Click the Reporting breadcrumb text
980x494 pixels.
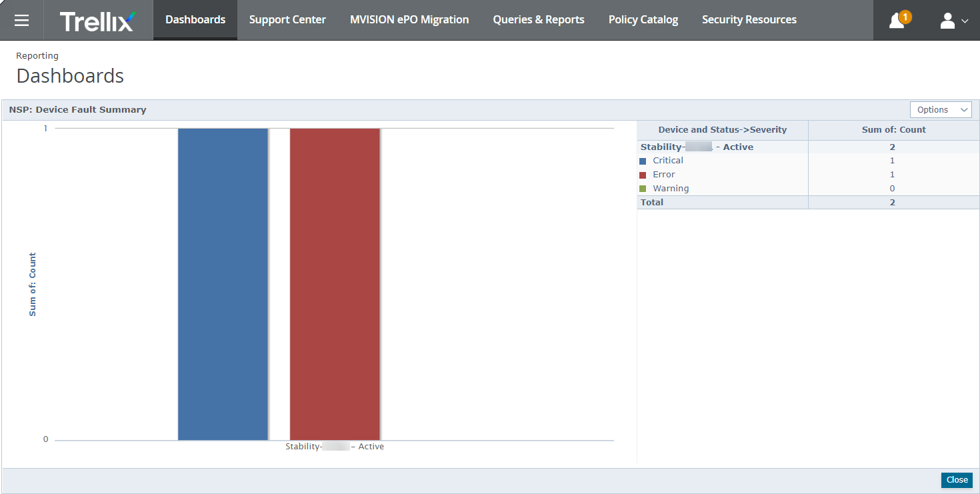37,56
